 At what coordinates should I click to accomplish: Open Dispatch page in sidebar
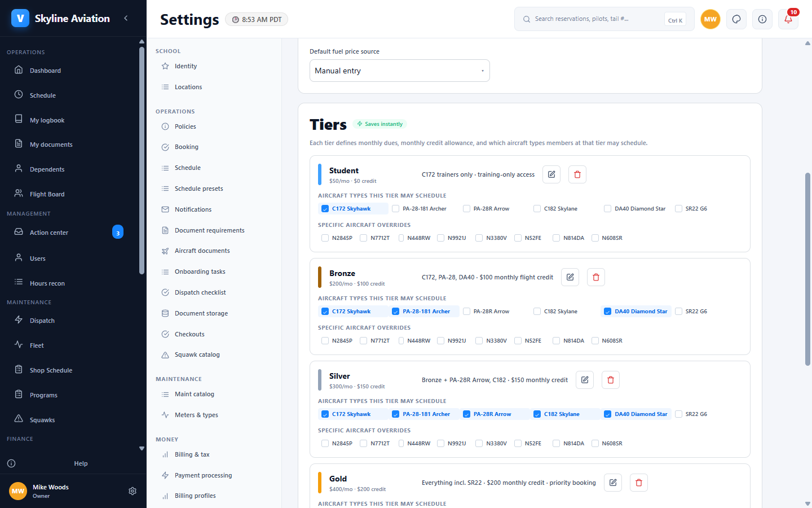69,321
